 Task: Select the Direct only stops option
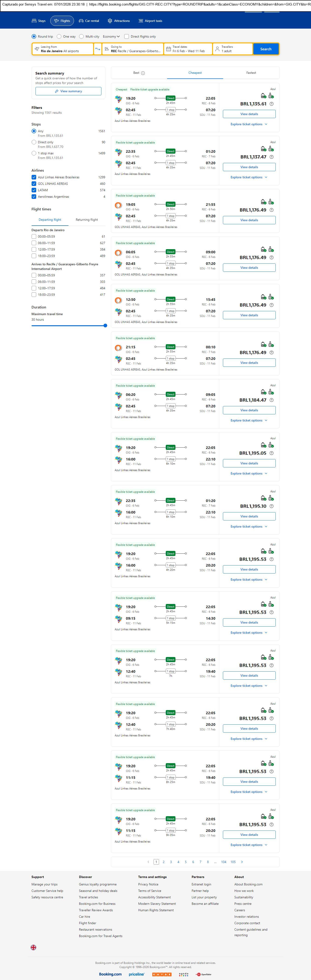pyautogui.click(x=34, y=142)
